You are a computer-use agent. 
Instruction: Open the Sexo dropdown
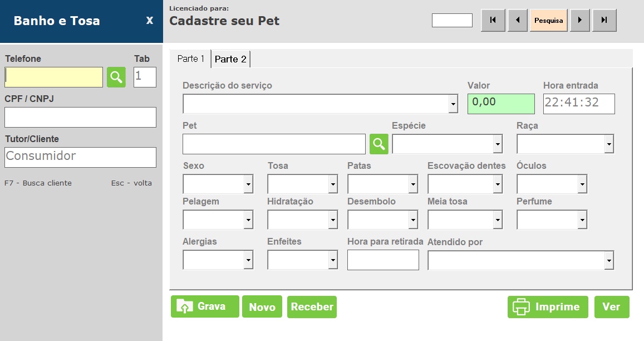[x=248, y=184]
